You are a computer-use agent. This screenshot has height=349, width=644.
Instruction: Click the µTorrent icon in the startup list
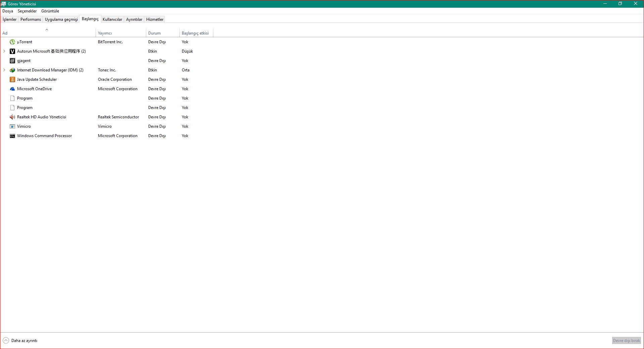[12, 42]
